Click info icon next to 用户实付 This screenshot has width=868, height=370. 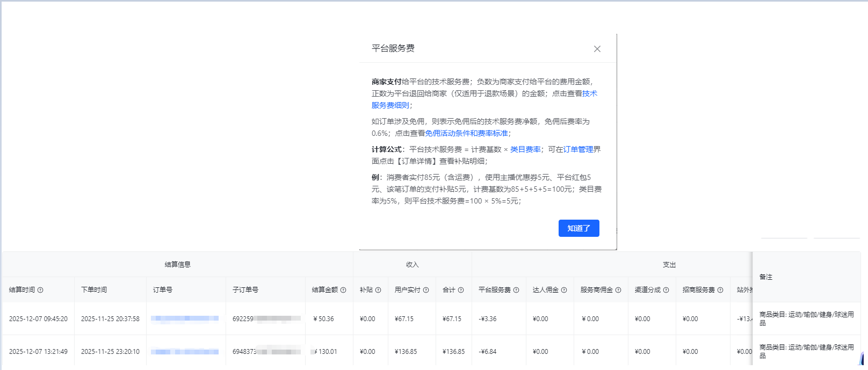tap(426, 290)
